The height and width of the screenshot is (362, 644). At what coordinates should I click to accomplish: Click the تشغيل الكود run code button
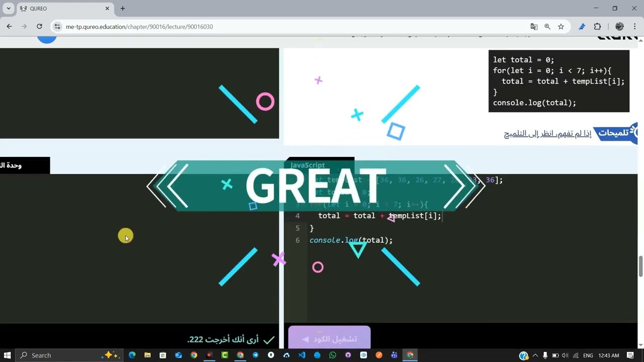click(330, 338)
